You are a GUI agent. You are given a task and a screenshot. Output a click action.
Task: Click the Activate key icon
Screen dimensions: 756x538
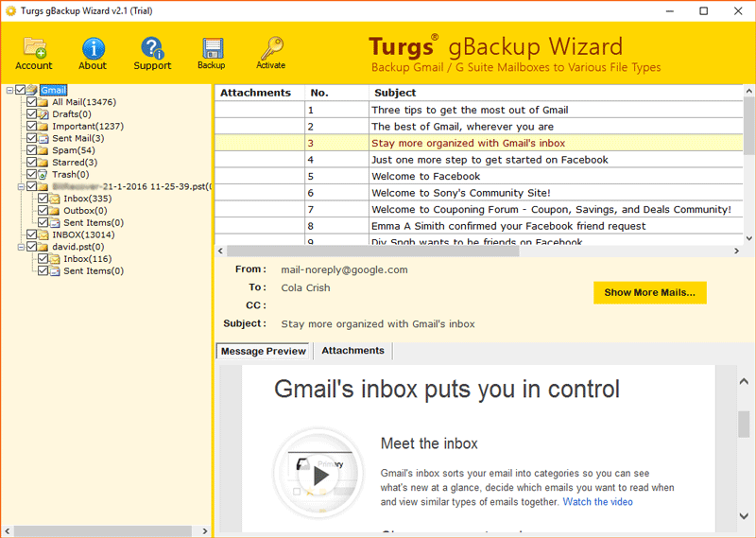click(x=271, y=48)
